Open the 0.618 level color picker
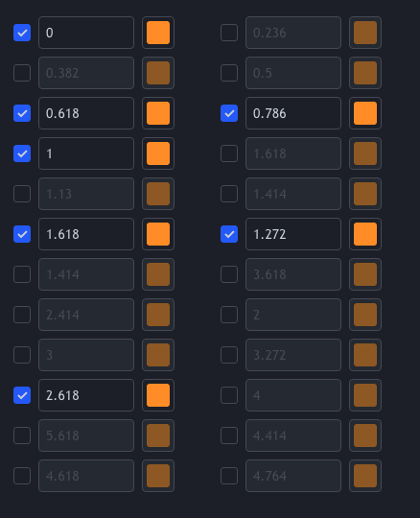This screenshot has height=518, width=420. 158,113
